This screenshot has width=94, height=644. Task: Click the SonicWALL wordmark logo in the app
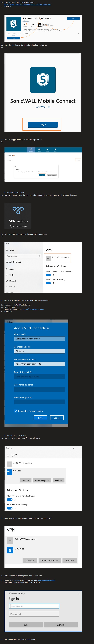pos(11,155)
